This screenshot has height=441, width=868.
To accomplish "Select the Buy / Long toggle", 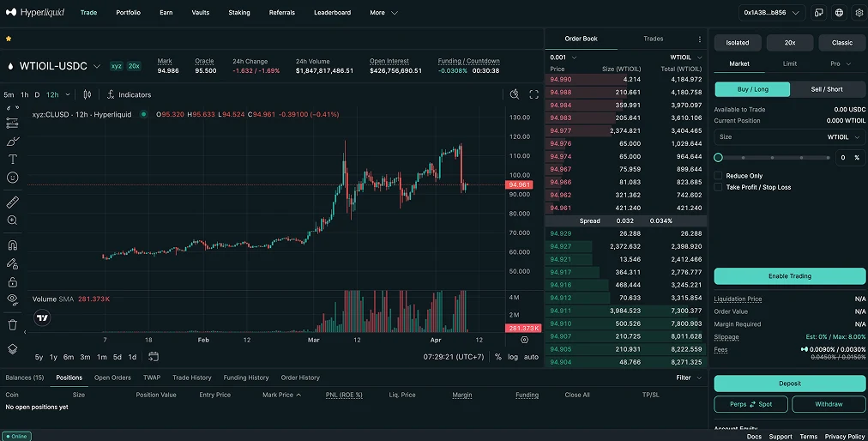I will (x=752, y=89).
